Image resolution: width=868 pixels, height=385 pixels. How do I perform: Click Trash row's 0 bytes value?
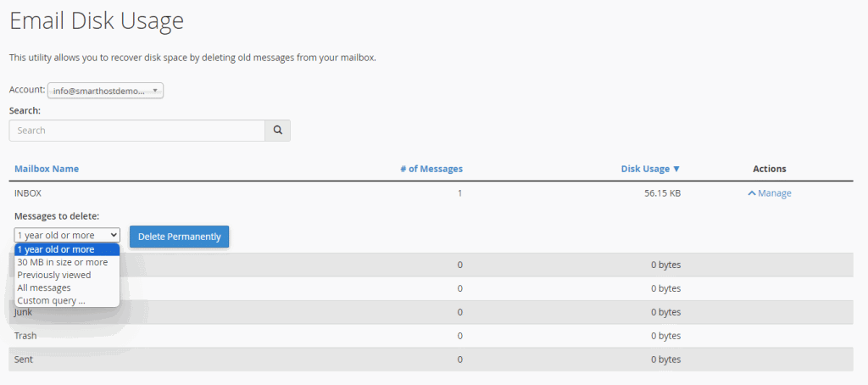666,336
